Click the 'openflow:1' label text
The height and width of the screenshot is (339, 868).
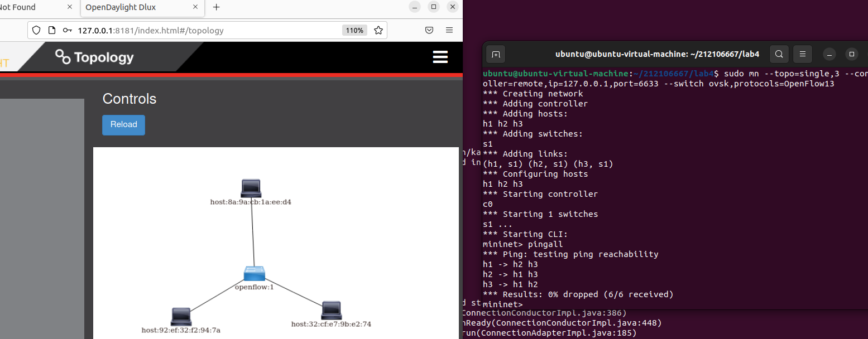click(254, 287)
